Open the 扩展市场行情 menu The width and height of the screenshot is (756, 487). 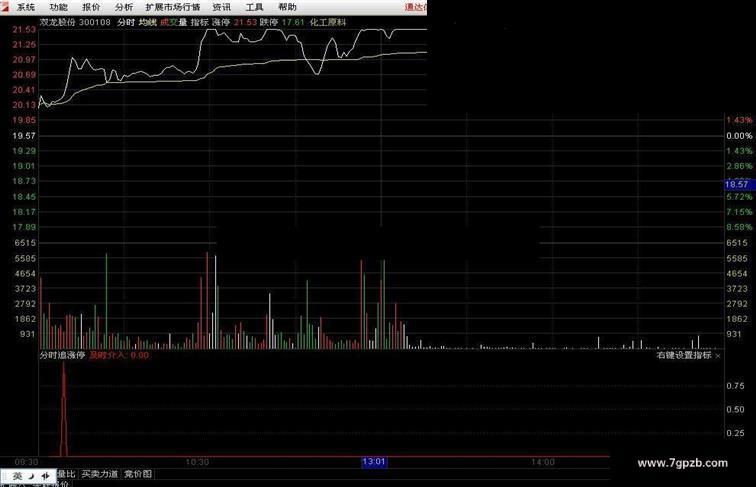(173, 7)
